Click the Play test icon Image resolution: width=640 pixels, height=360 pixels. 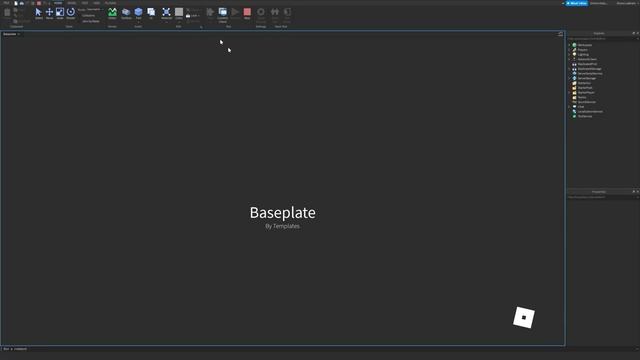click(210, 13)
